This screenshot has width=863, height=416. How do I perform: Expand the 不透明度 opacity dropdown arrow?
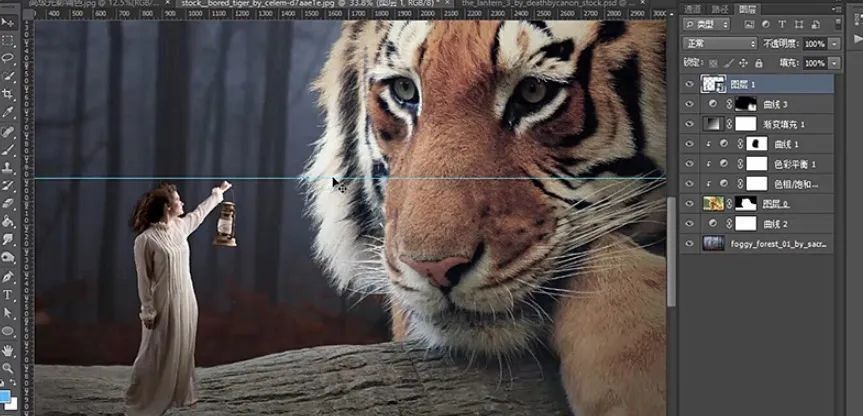pyautogui.click(x=835, y=44)
